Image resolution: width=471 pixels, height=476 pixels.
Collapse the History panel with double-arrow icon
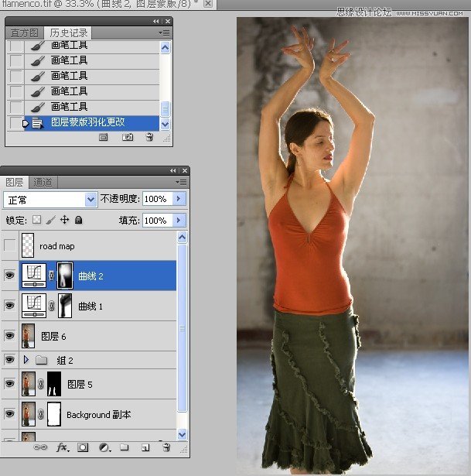click(x=156, y=21)
